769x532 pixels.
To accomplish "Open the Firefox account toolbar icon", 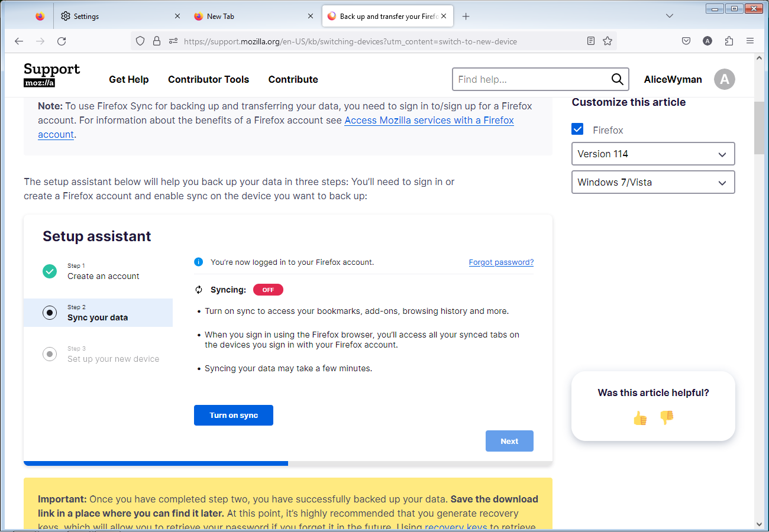I will [707, 41].
